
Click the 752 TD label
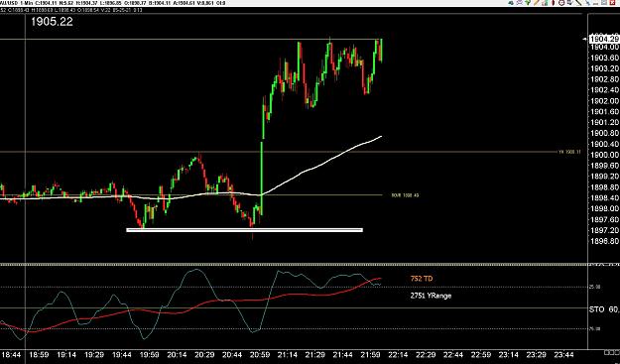pyautogui.click(x=422, y=279)
